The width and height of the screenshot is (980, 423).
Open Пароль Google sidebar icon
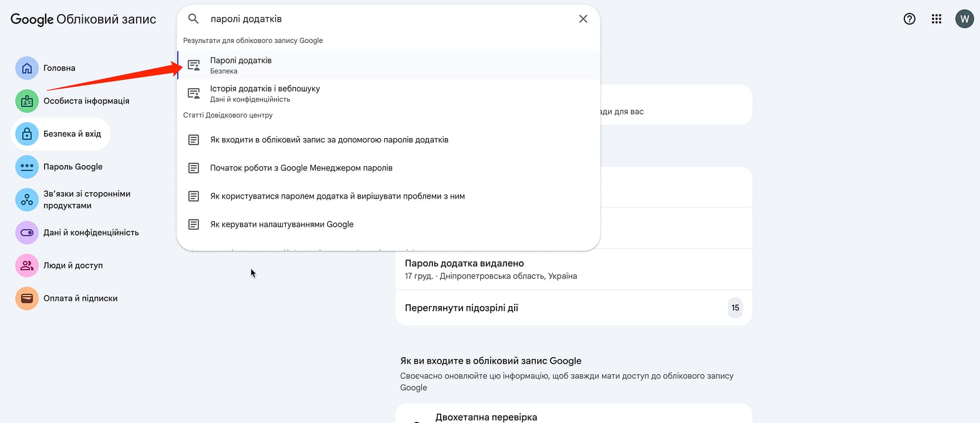(27, 167)
